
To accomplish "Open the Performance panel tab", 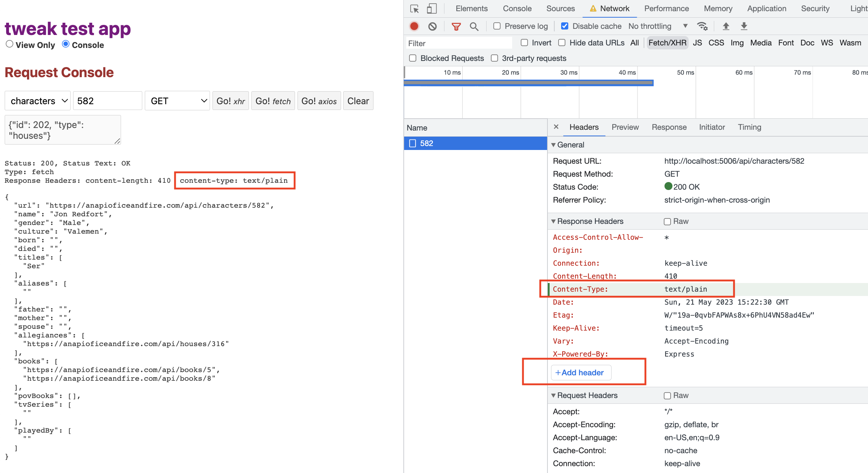I will (666, 9).
